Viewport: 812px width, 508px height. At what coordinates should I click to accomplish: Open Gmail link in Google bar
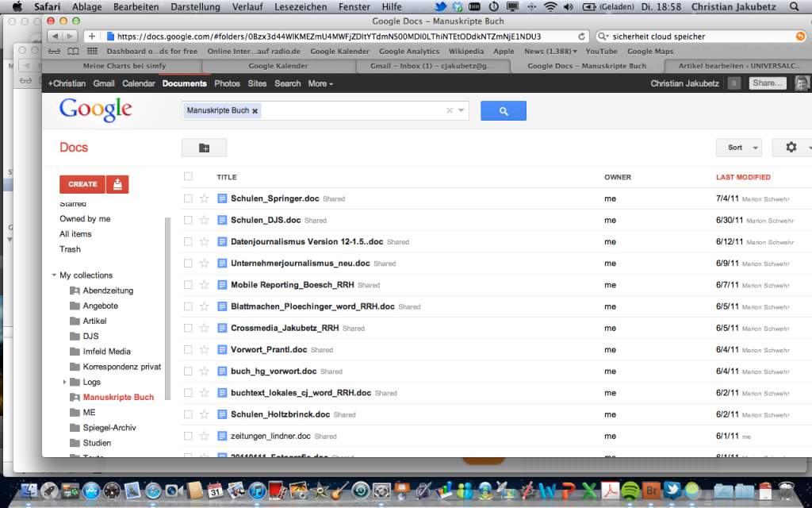(x=104, y=83)
